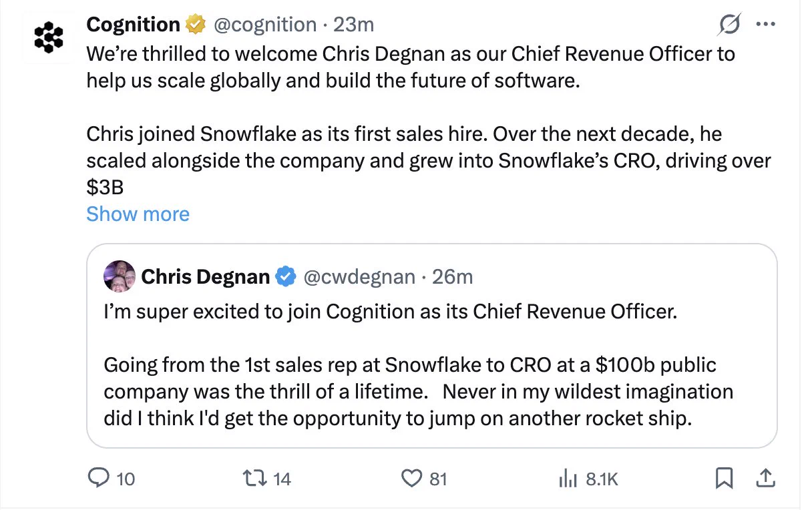Click the reply speech bubble icon
This screenshot has width=812, height=510.
click(99, 478)
